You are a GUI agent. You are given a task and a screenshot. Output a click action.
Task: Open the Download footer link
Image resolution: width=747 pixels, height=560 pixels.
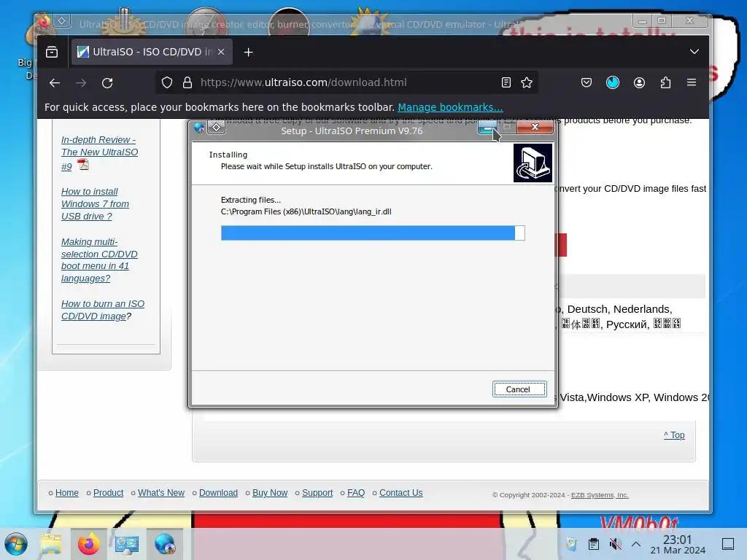[x=218, y=493]
